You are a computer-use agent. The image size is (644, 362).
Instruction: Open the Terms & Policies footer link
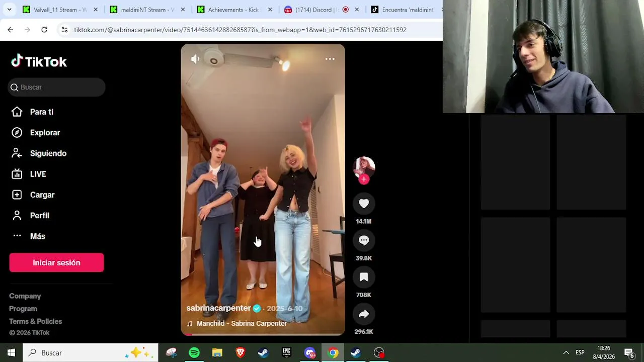pos(36,321)
